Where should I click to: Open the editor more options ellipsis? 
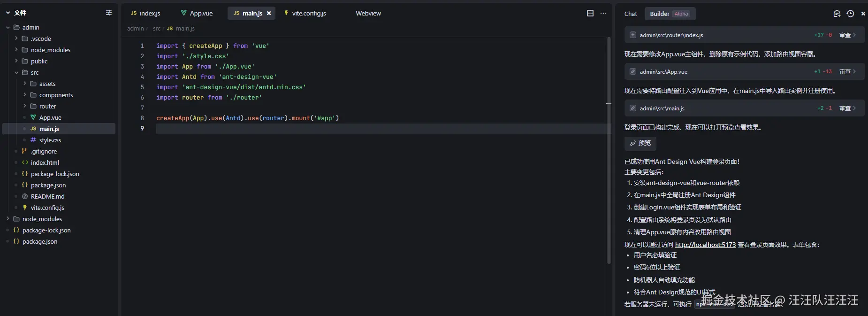[x=603, y=13]
